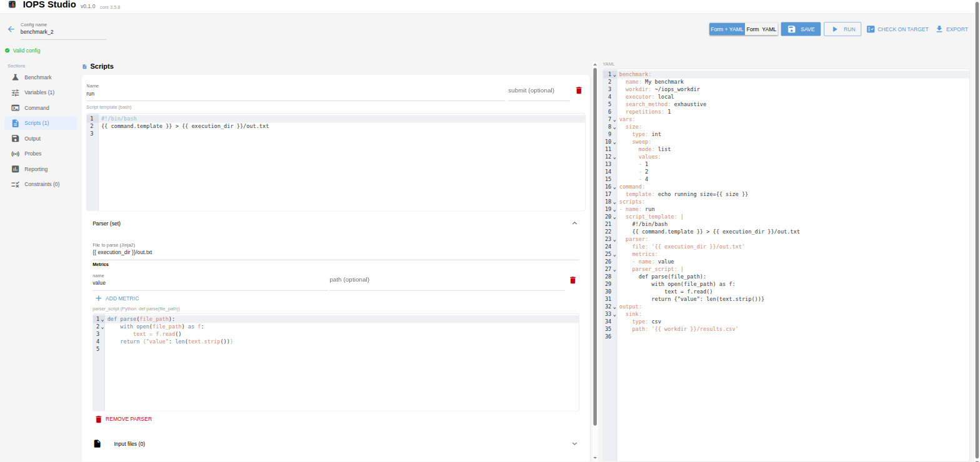Fold YAML line 18 scripts block
This screenshot has height=462, width=980.
point(614,202)
